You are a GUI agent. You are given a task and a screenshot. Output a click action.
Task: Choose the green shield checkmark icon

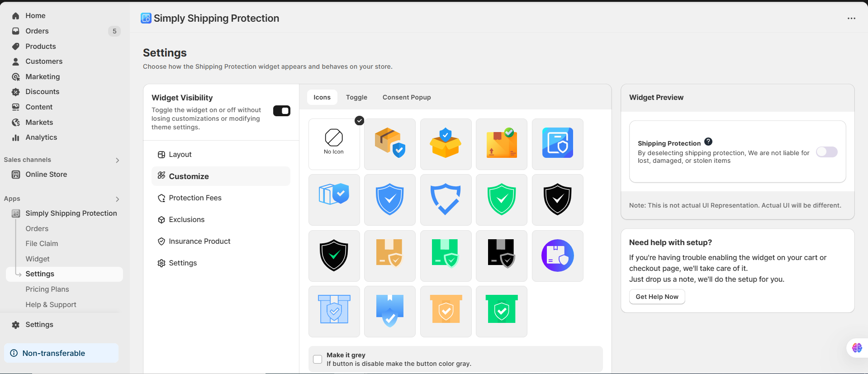502,200
